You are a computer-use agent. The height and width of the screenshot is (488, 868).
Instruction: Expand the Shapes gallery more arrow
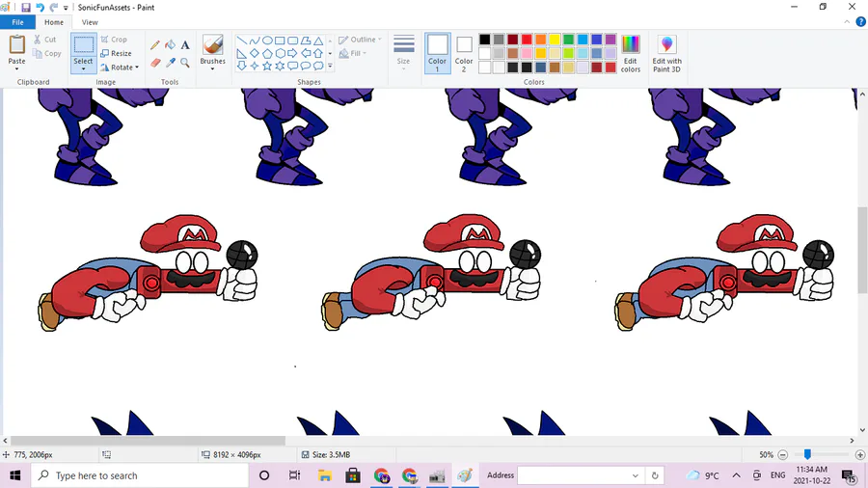point(330,66)
